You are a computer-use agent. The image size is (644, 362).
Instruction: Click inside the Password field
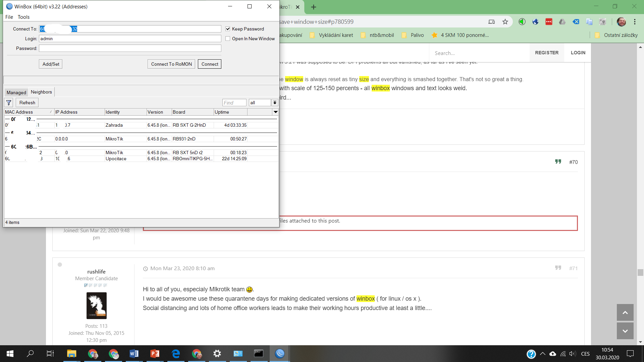pos(130,48)
